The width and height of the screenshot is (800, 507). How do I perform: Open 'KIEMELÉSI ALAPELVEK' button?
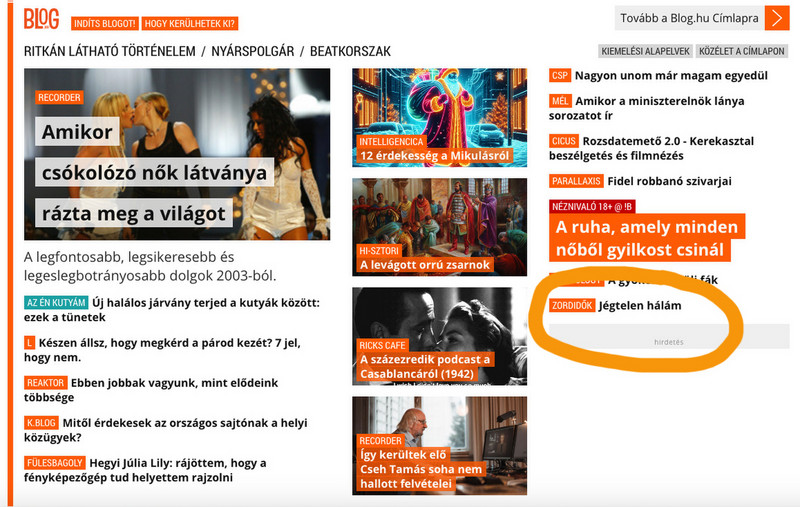645,51
